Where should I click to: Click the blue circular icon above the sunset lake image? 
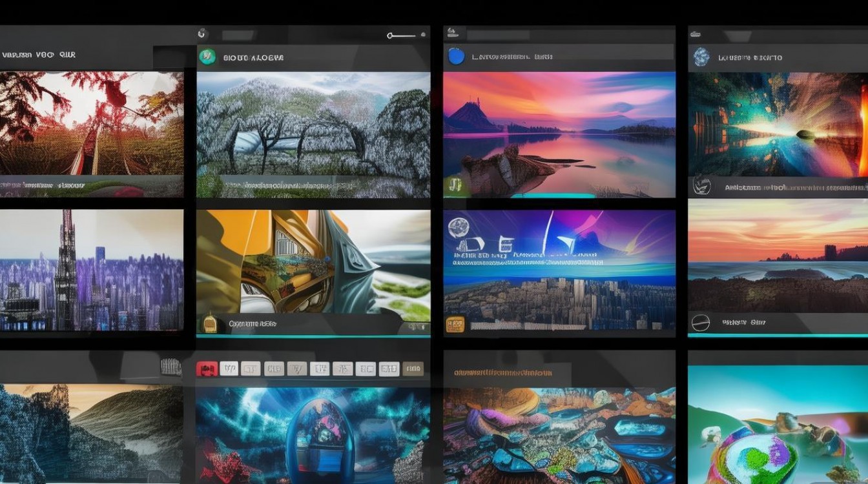(456, 57)
